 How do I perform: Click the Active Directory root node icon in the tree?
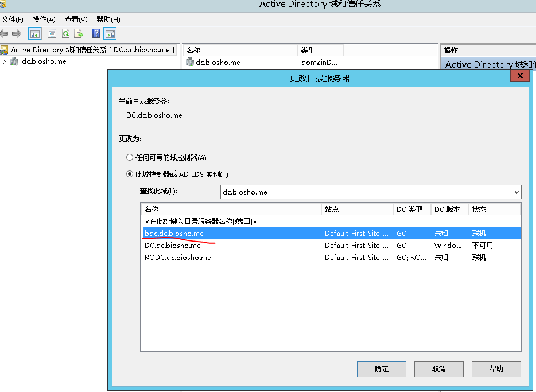coord(4,50)
